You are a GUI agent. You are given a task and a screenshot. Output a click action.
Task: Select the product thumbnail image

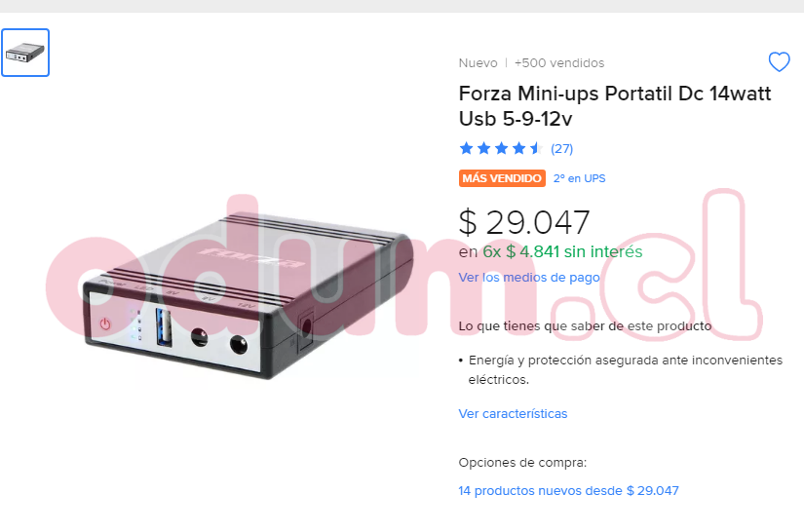click(x=25, y=53)
